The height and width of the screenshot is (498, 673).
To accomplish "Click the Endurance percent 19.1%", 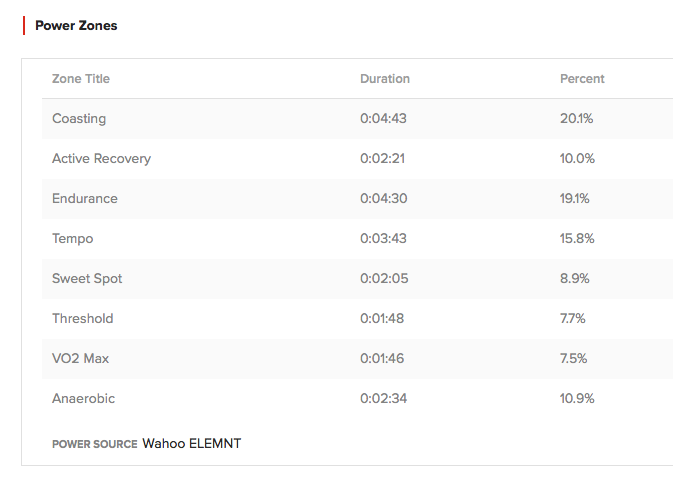I will pyautogui.click(x=574, y=198).
